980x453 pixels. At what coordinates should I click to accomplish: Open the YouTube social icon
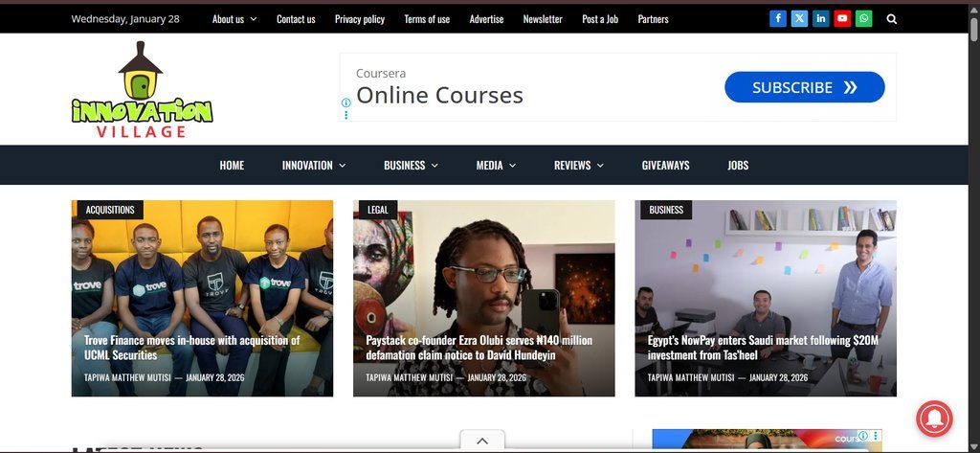tap(842, 19)
